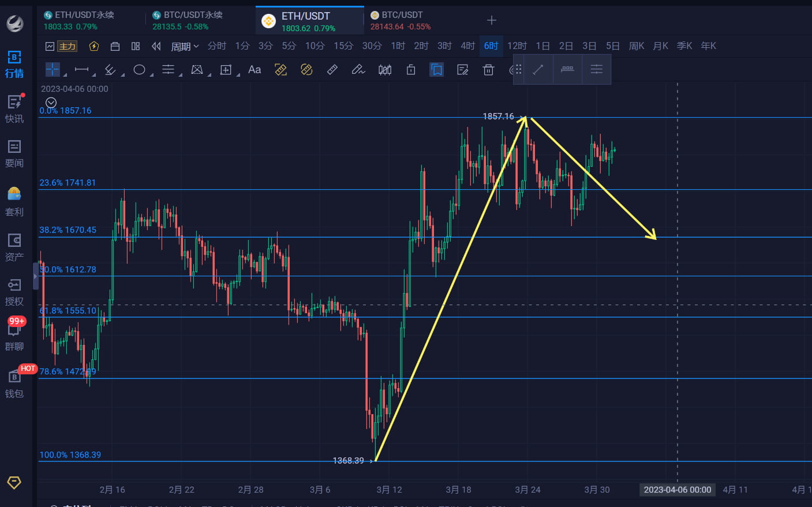
Task: Select the 1日 daily timeframe
Action: click(542, 46)
